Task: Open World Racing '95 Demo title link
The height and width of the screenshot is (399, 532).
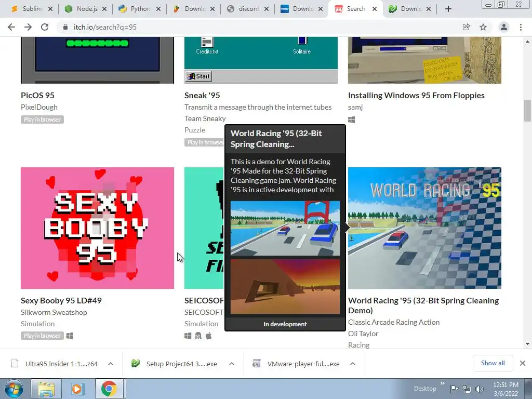Action: coord(423,305)
